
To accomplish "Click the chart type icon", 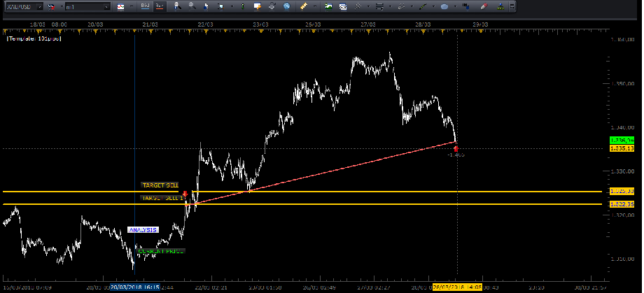I will coord(120,6).
